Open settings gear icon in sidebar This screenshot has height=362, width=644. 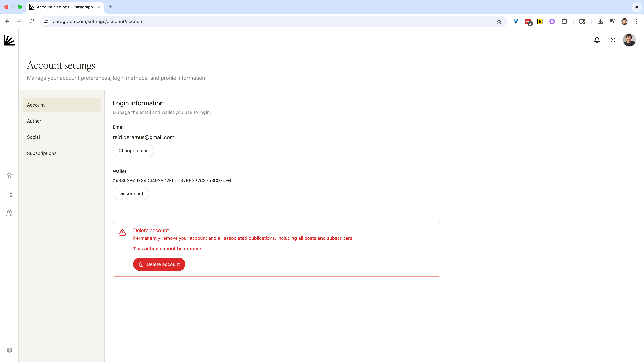coord(9,350)
